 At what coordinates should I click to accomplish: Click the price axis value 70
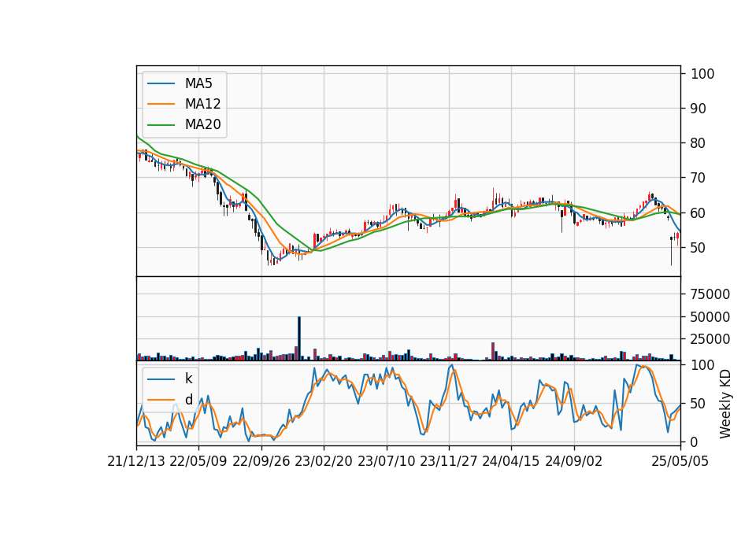699,178
